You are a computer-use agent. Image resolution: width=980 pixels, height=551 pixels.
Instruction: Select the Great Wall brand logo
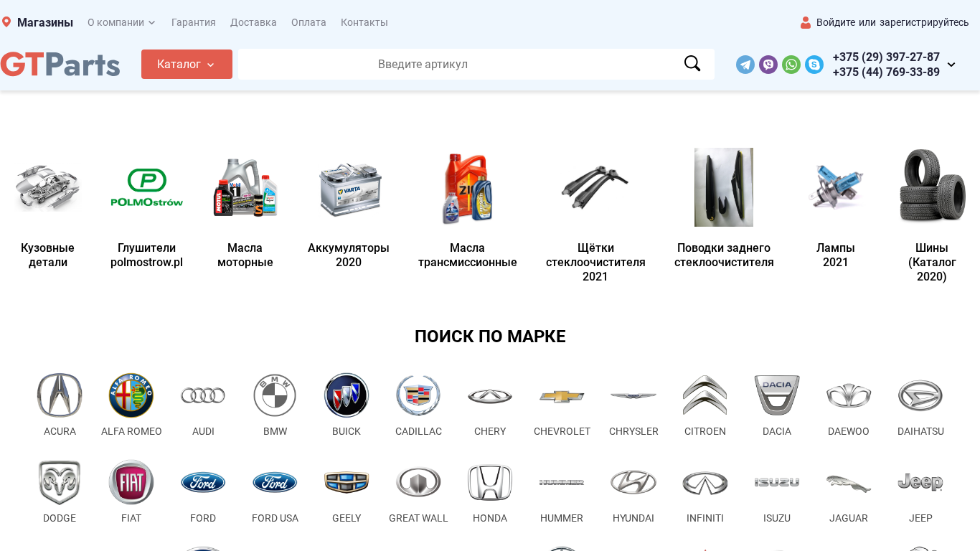(418, 482)
